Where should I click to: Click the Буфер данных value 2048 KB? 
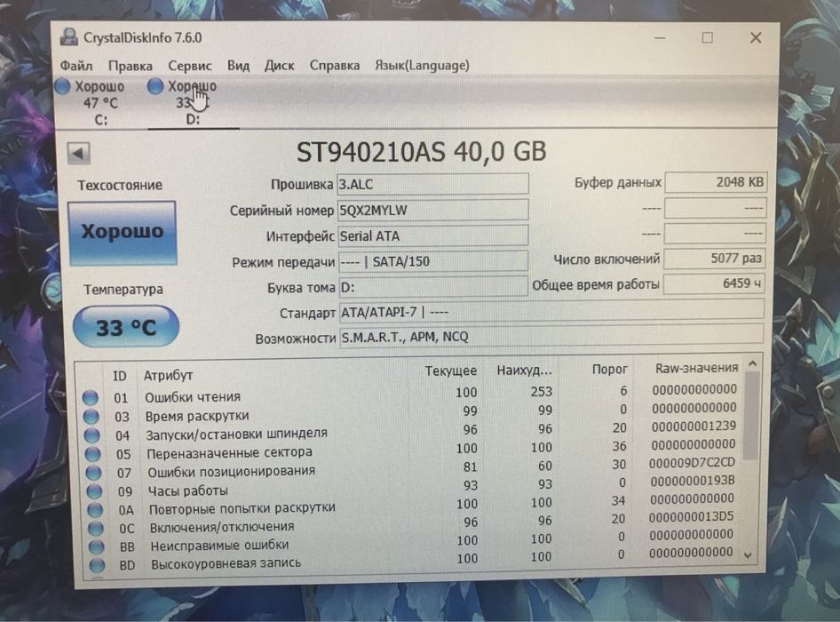(x=715, y=182)
